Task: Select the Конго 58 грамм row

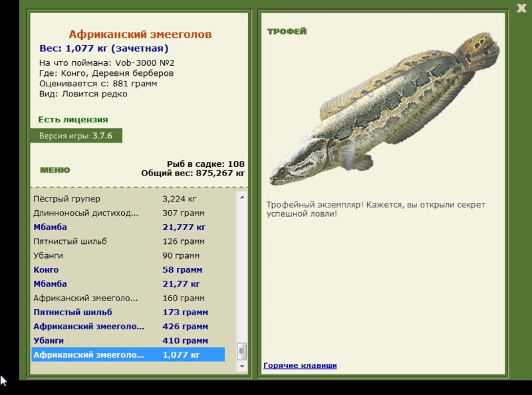Action: pos(128,270)
